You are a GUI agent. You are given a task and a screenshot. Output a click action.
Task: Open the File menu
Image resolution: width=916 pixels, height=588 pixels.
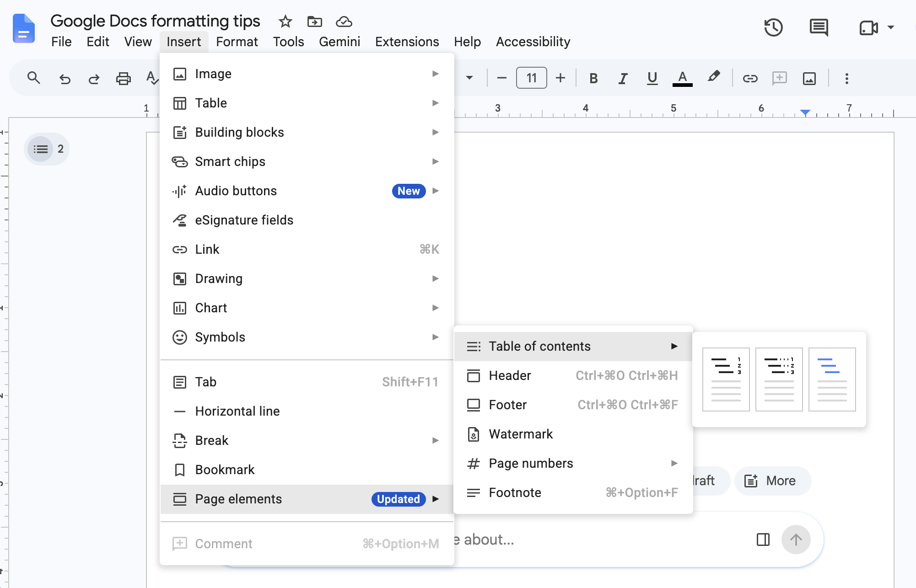61,42
